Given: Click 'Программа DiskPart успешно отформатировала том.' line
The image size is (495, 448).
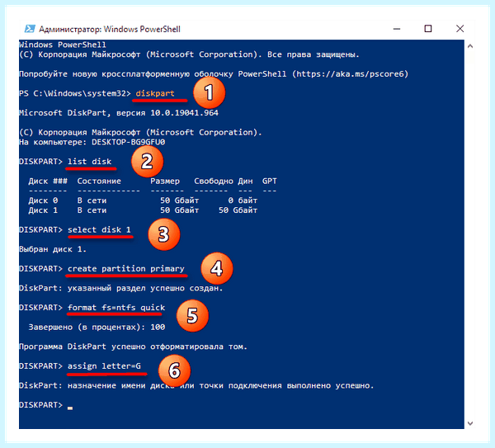Looking at the screenshot, I should (x=133, y=347).
